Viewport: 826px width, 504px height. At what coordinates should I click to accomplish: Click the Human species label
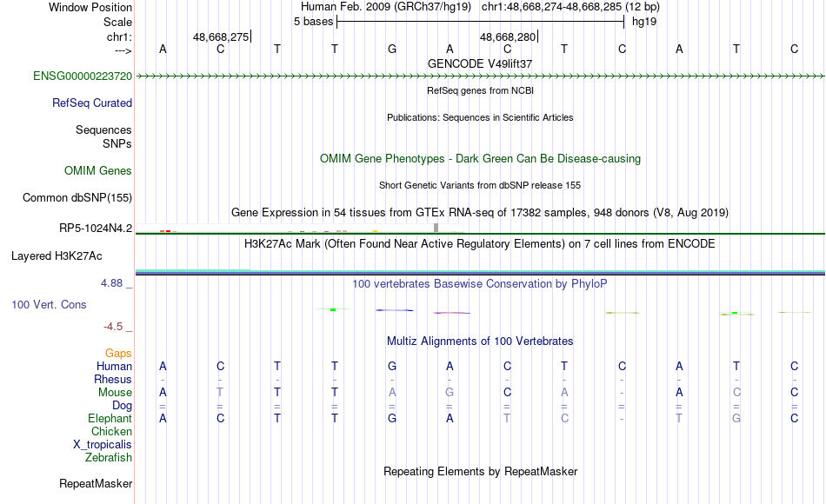[114, 367]
